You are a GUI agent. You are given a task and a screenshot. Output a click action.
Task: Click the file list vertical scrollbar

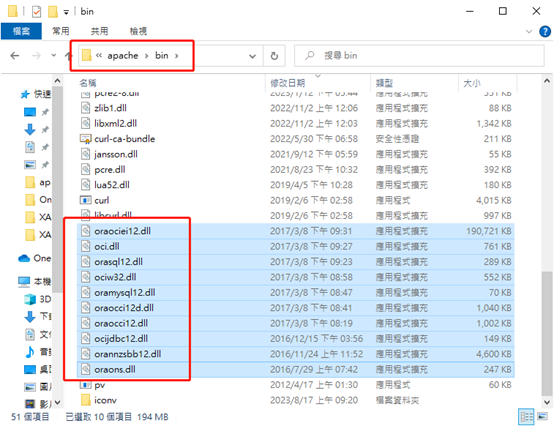tap(547, 334)
